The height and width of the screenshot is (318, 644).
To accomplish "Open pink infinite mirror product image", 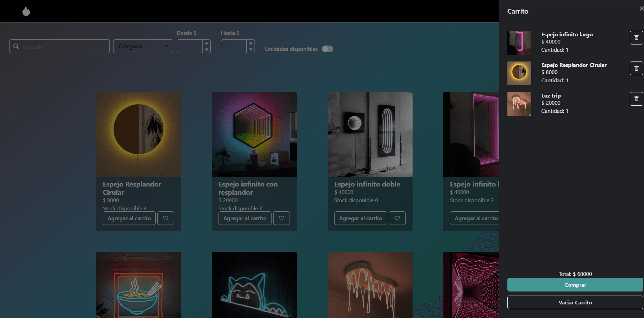I will click(x=471, y=135).
